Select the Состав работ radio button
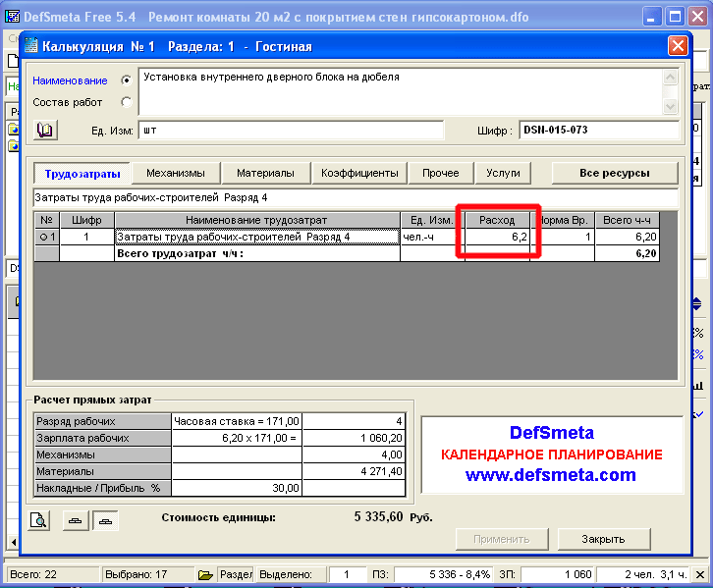The height and width of the screenshot is (588, 713). point(126,101)
